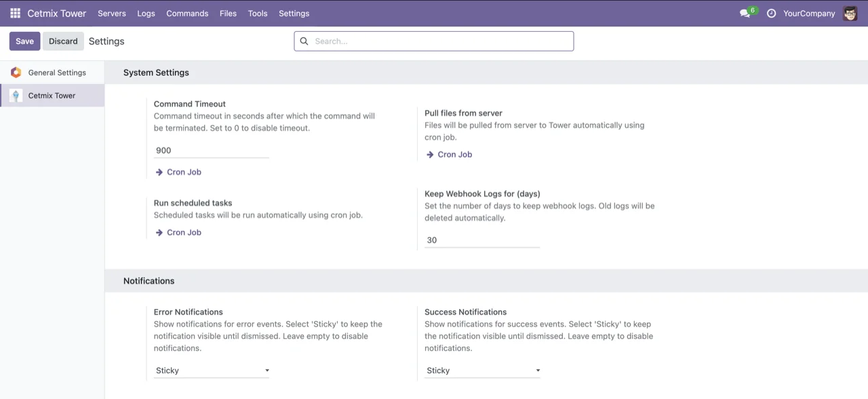Viewport: 868px width, 399px height.
Task: Open the user avatar menu
Action: [x=850, y=13]
